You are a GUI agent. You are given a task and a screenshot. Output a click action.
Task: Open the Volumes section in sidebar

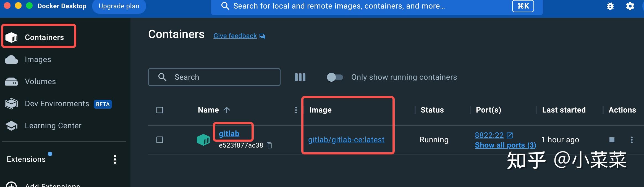point(40,81)
